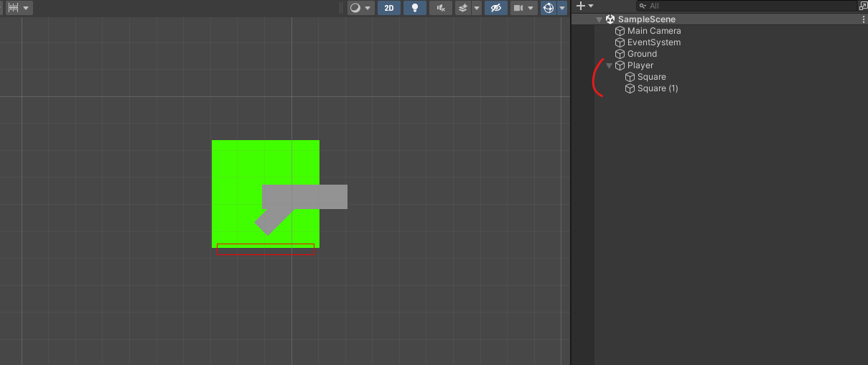Select Square (1) child object
The width and height of the screenshot is (868, 365).
658,88
